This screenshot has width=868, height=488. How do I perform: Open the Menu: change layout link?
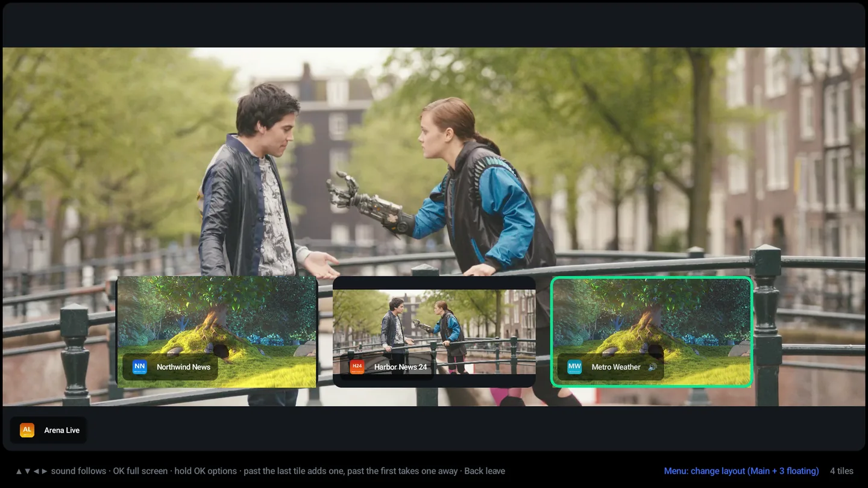coord(741,471)
